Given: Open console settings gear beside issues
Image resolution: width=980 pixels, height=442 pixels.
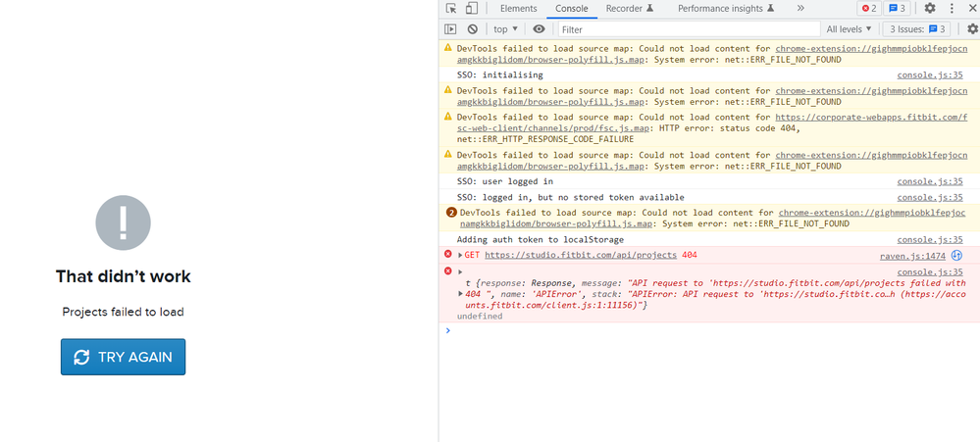Looking at the screenshot, I should click(x=972, y=28).
